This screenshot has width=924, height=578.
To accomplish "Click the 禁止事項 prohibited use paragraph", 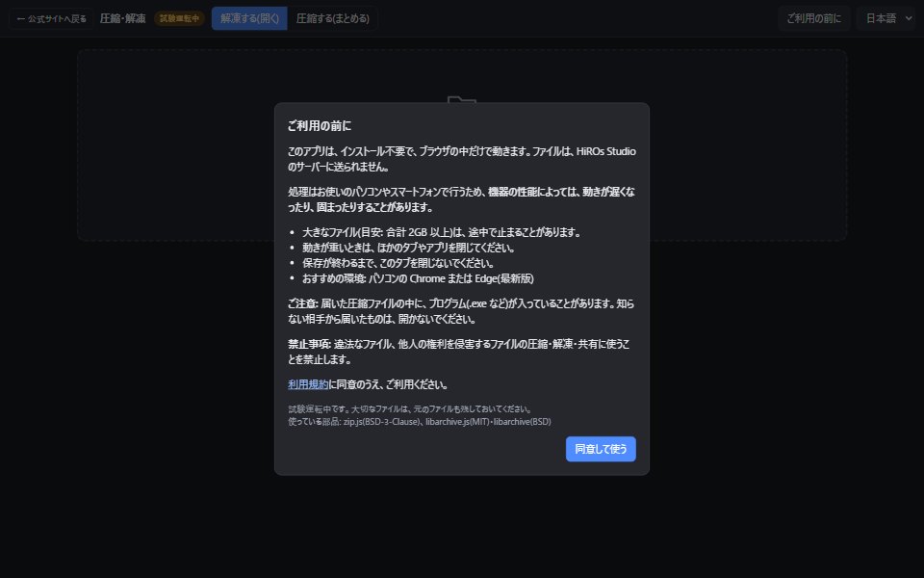I will pos(461,352).
